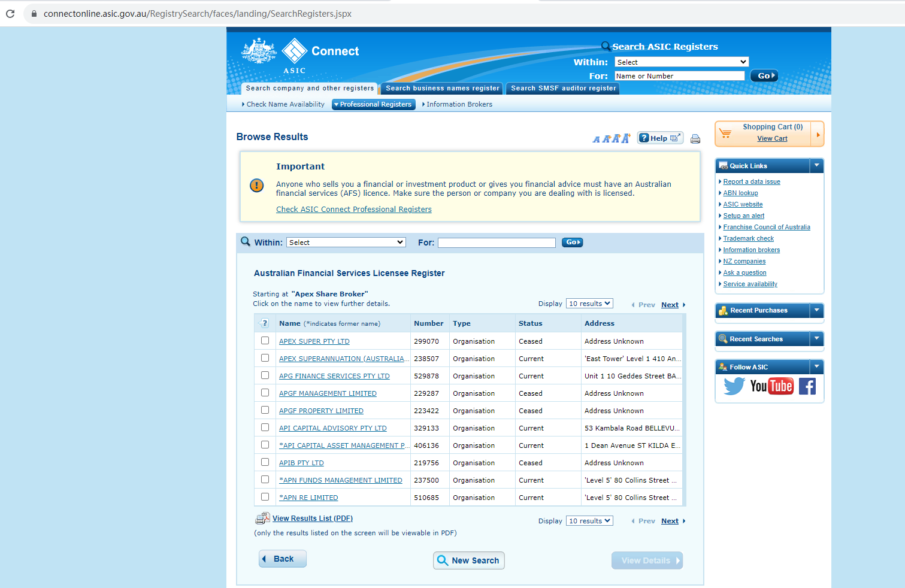
Task: Open the Search SMSF auditor register tab
Action: click(x=563, y=89)
